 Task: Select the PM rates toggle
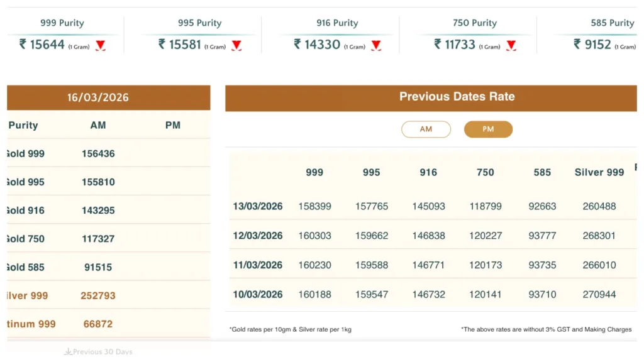488,129
